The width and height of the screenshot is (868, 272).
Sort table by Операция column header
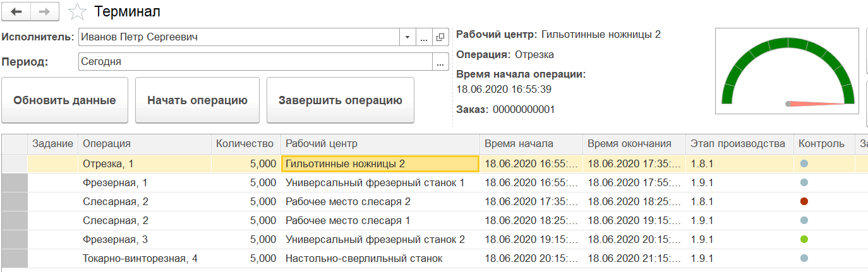tap(145, 144)
